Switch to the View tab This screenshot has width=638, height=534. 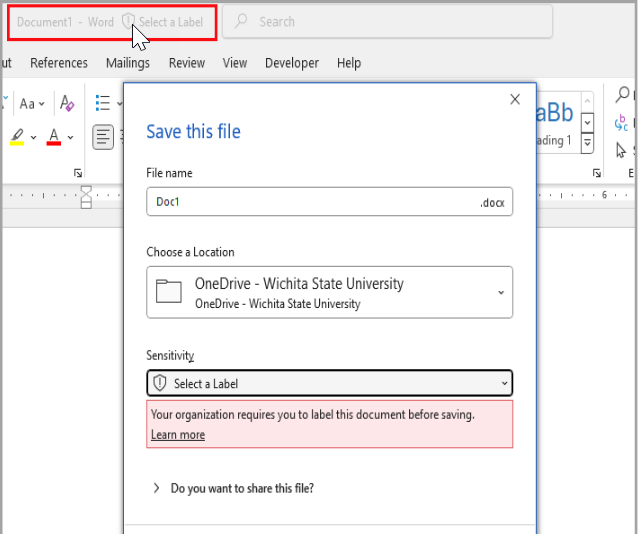(235, 63)
